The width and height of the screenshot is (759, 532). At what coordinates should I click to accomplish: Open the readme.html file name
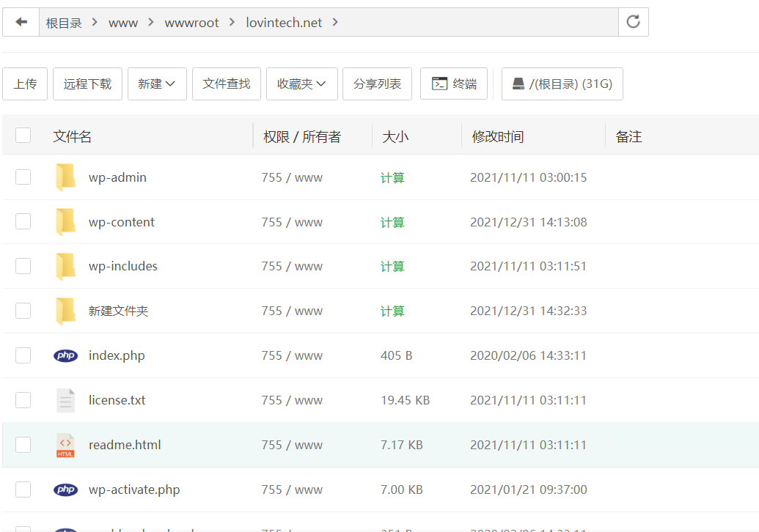pyautogui.click(x=125, y=445)
